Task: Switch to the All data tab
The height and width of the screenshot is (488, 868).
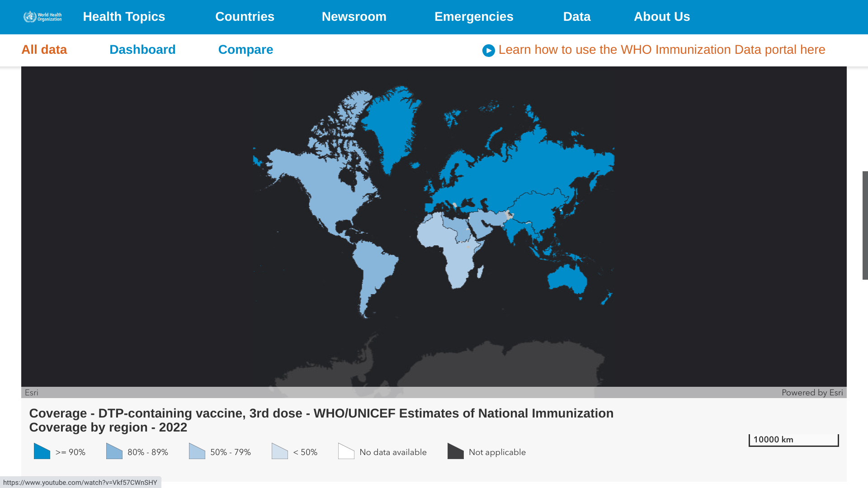Action: coord(44,50)
